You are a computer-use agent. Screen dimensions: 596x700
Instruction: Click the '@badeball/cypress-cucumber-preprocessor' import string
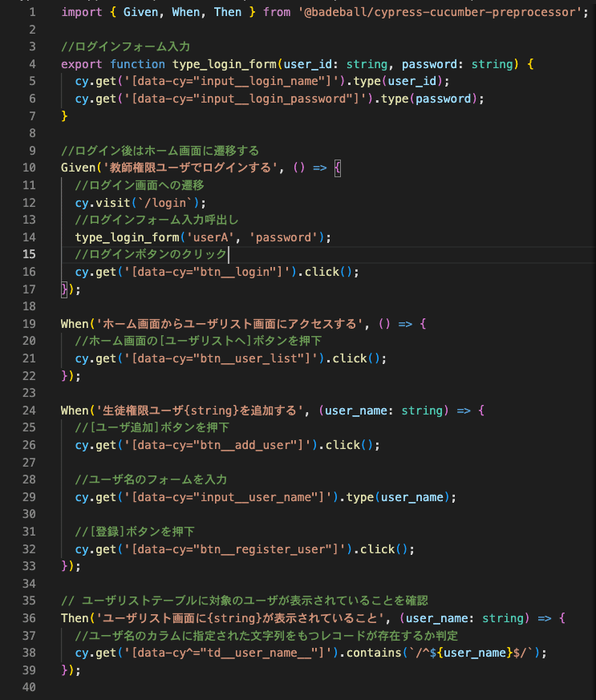point(440,12)
